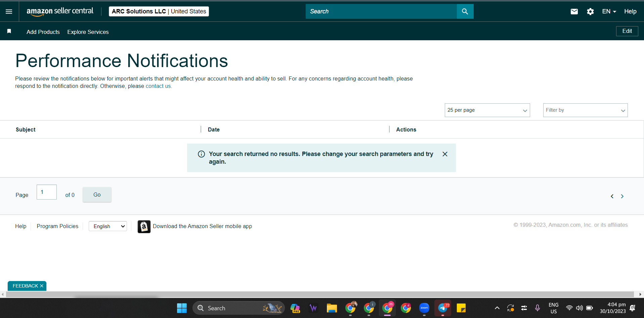The height and width of the screenshot is (318, 644).
Task: Open the FEEDBACK tab
Action: click(25, 286)
